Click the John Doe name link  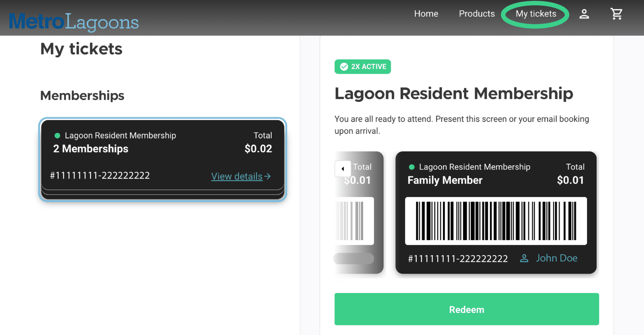tap(557, 258)
